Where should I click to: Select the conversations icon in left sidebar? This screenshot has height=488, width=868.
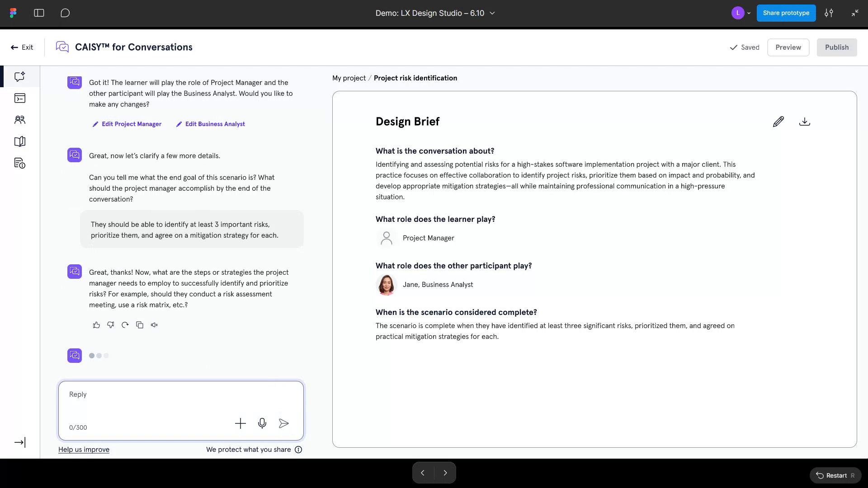tap(19, 76)
